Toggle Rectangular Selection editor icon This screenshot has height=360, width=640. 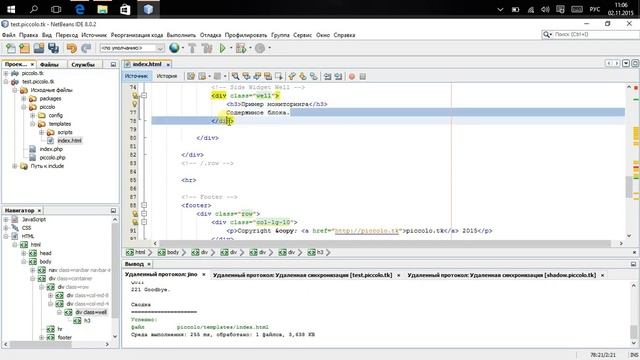(278, 76)
